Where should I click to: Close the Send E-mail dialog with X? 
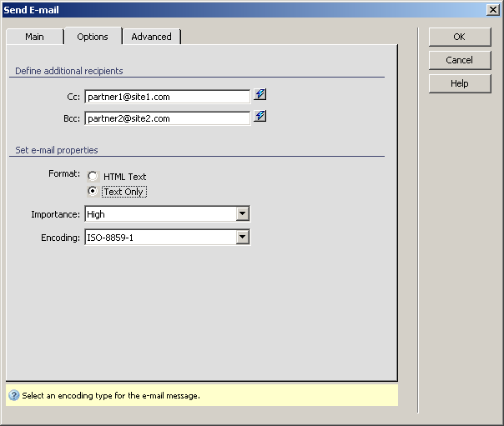(493, 9)
